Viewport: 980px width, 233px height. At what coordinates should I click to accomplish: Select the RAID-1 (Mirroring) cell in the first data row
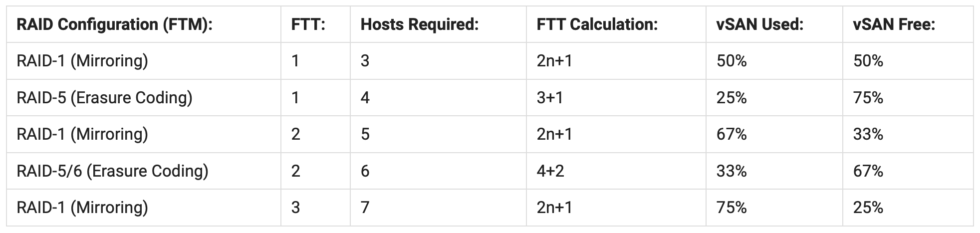(82, 61)
